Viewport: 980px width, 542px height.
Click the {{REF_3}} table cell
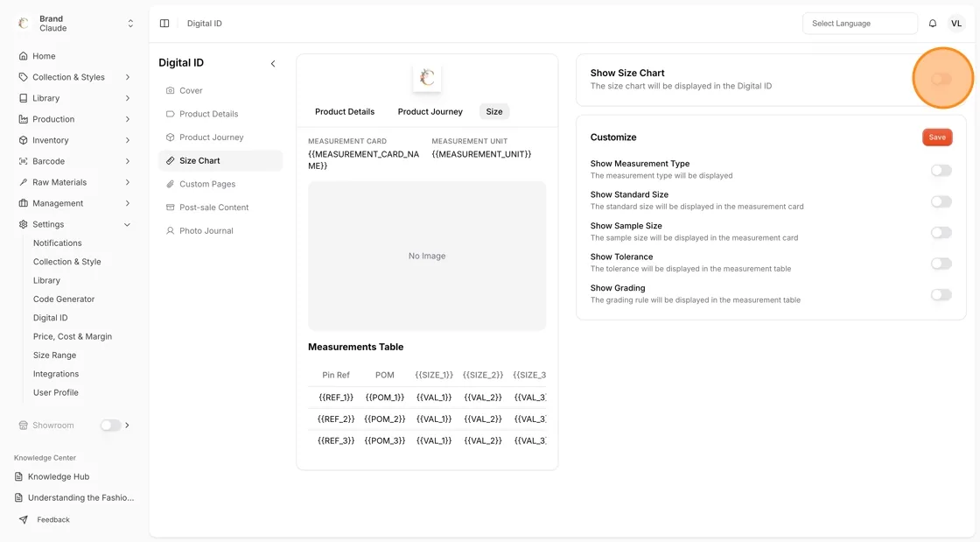[336, 440]
